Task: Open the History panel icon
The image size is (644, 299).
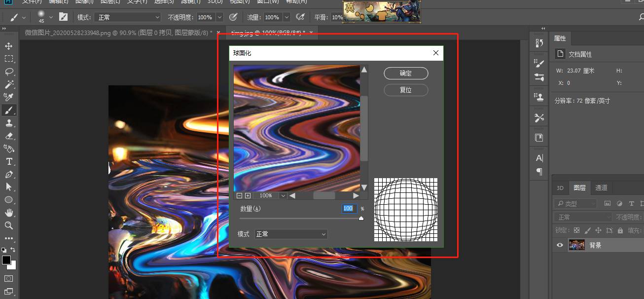Action: coord(539,43)
